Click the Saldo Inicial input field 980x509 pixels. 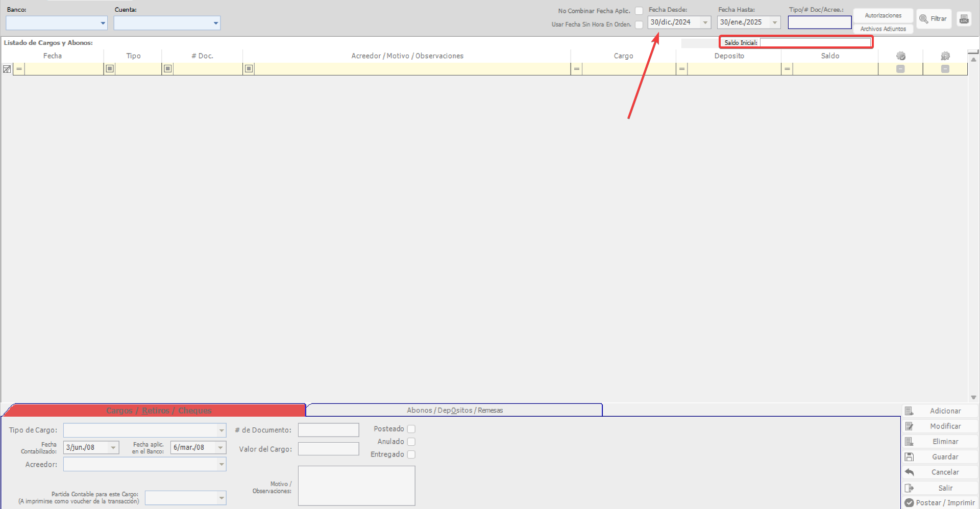click(x=815, y=43)
